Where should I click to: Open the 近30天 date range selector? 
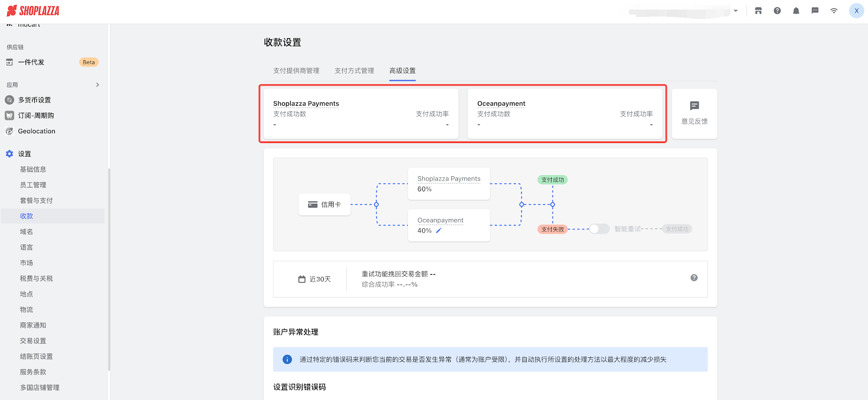tap(315, 279)
